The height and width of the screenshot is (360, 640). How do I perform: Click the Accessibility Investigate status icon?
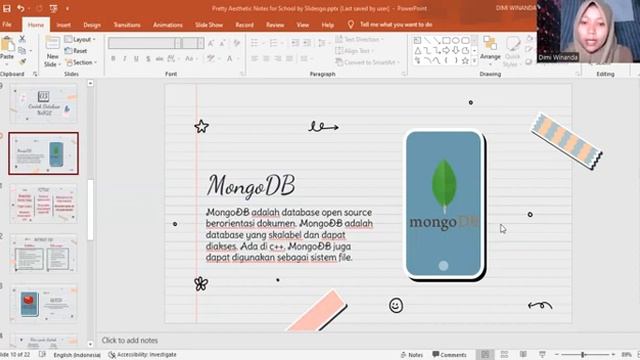112,355
